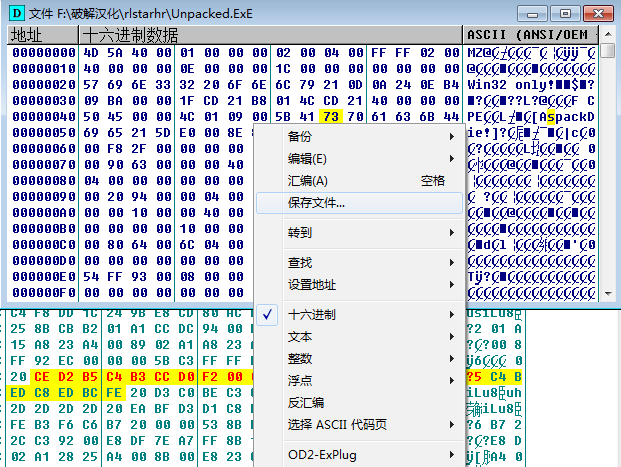Open the 整数 display submenu
Viewport: 621px width, 467px height.
click(360, 359)
